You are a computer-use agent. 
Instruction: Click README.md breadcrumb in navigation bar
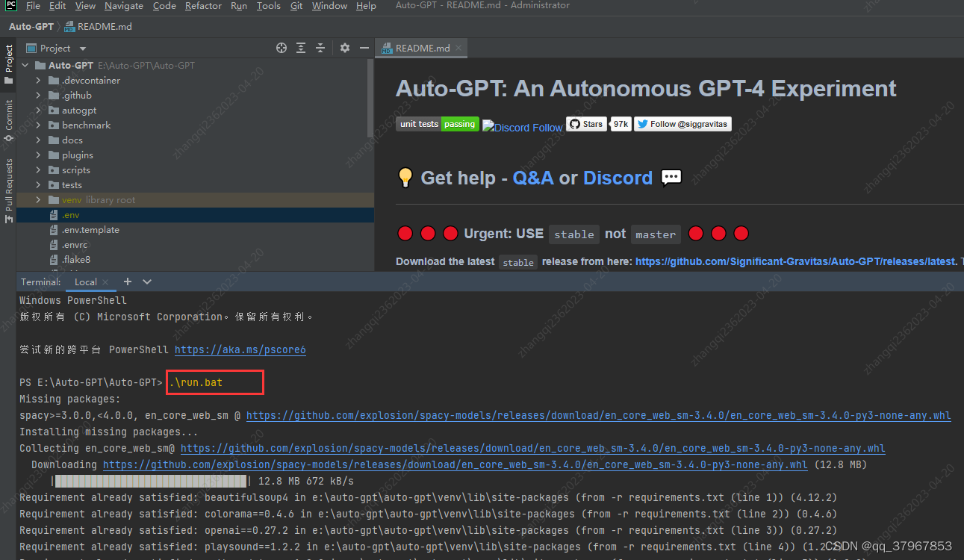99,26
